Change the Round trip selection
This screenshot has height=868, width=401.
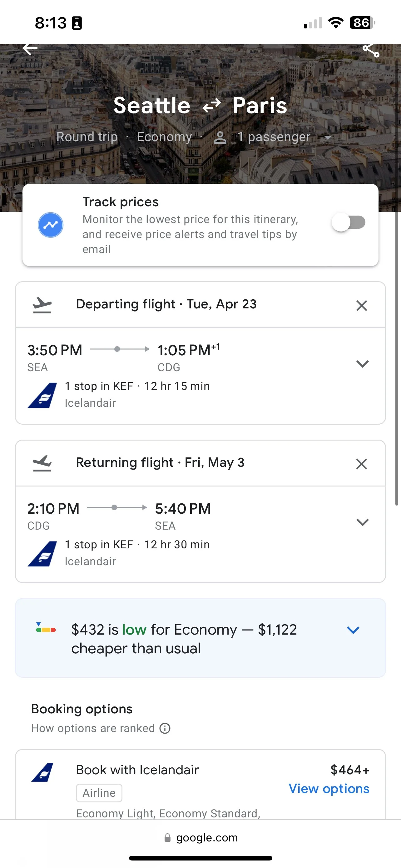coord(87,137)
